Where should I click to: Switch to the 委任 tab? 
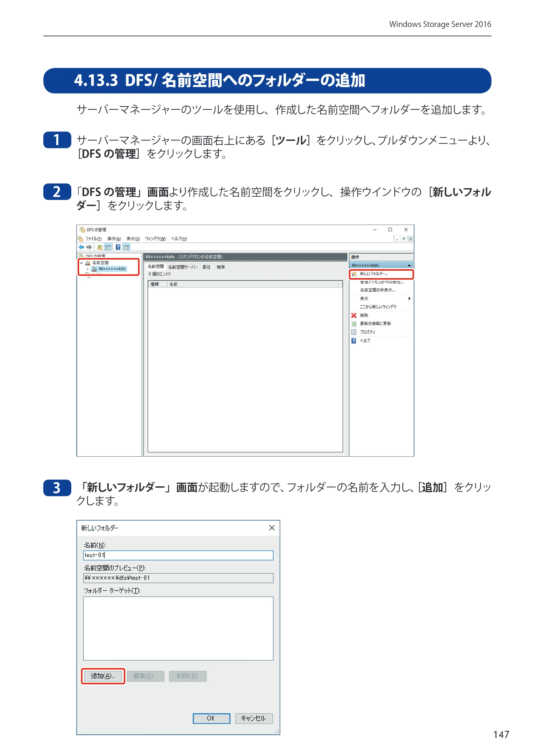(207, 267)
